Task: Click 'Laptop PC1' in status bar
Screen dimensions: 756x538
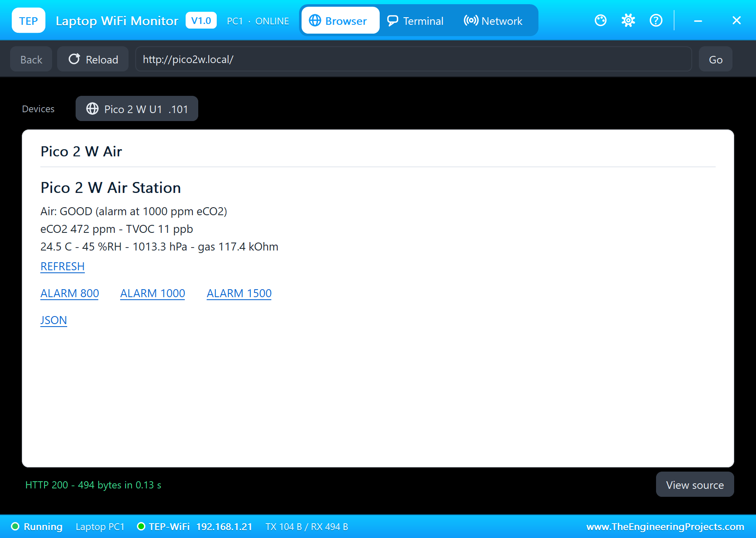Action: 100,527
